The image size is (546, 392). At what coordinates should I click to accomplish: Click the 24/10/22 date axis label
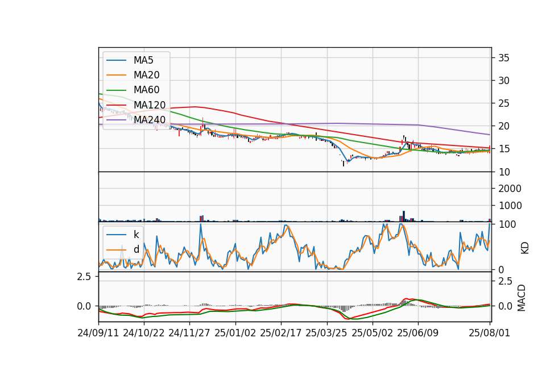click(x=144, y=333)
